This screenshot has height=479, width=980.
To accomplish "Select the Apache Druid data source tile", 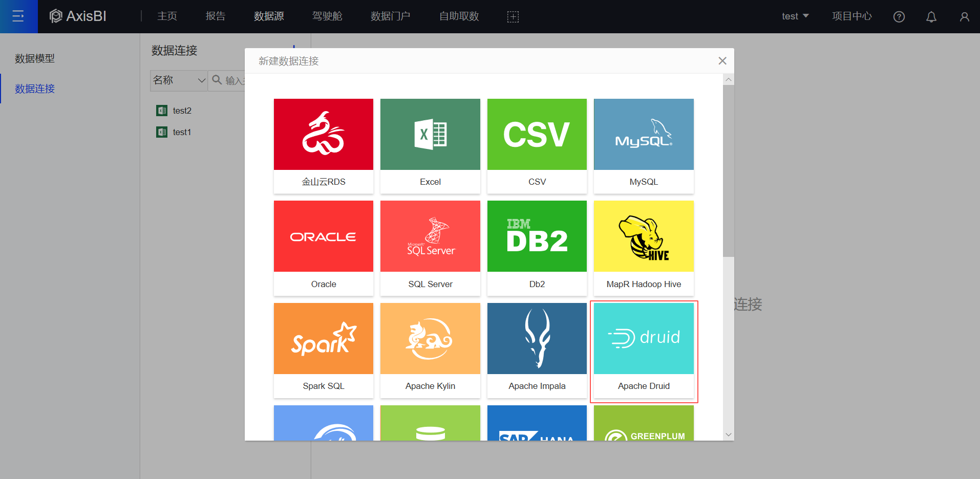I will [x=644, y=350].
